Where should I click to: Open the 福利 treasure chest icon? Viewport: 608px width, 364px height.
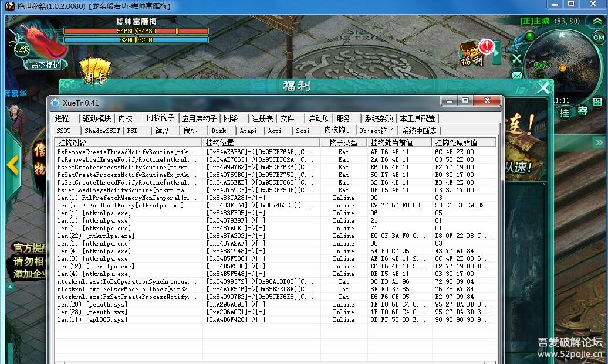click(x=472, y=54)
